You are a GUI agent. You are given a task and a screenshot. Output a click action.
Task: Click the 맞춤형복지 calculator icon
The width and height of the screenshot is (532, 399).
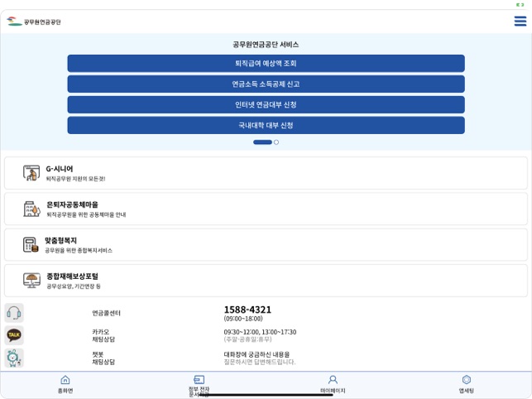31,244
